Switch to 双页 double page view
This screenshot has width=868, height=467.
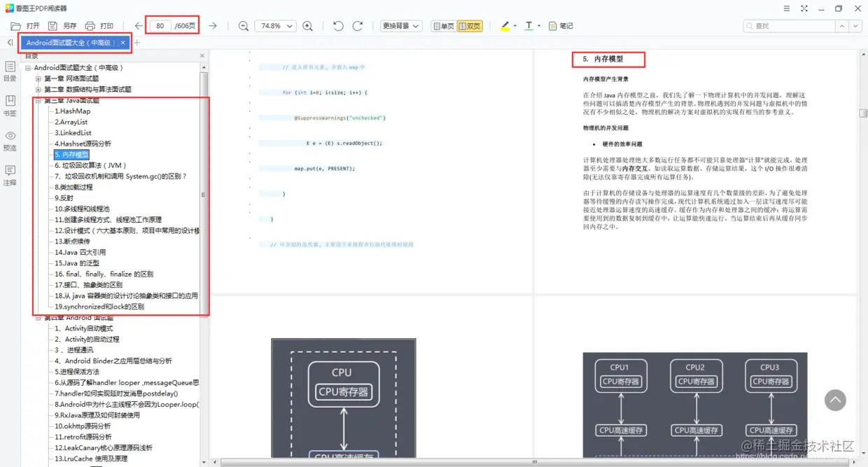pos(469,26)
